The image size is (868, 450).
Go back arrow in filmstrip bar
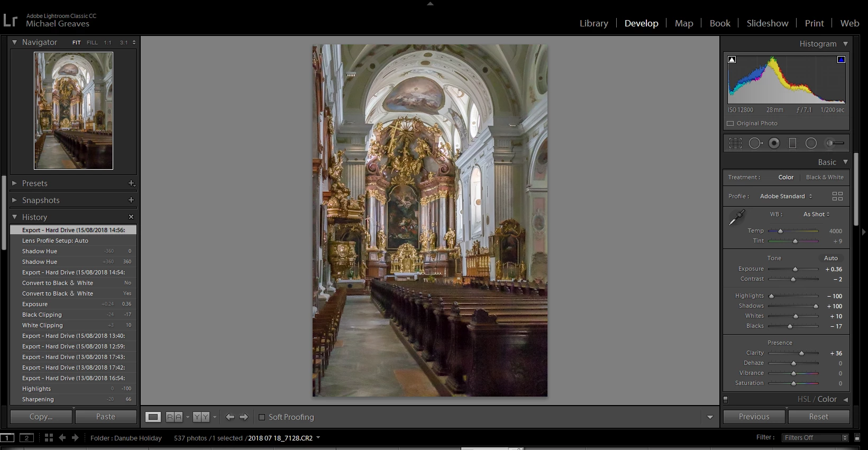[62, 437]
